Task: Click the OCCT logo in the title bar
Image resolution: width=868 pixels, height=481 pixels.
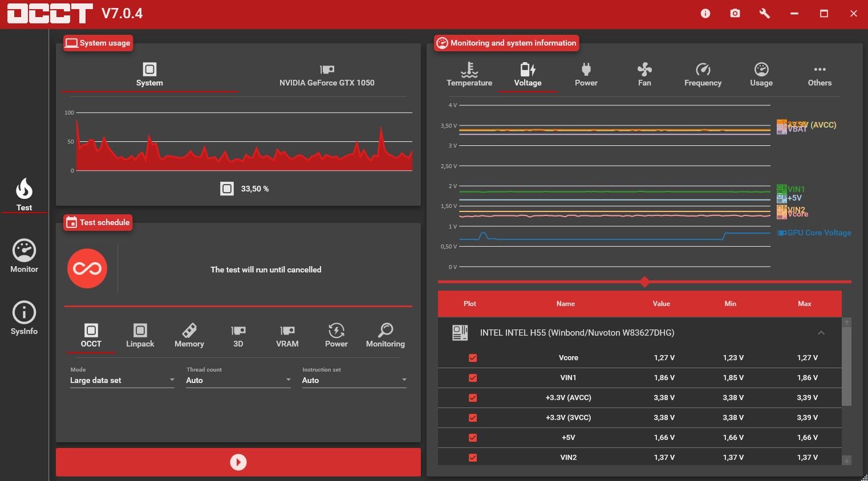Action: click(50, 14)
